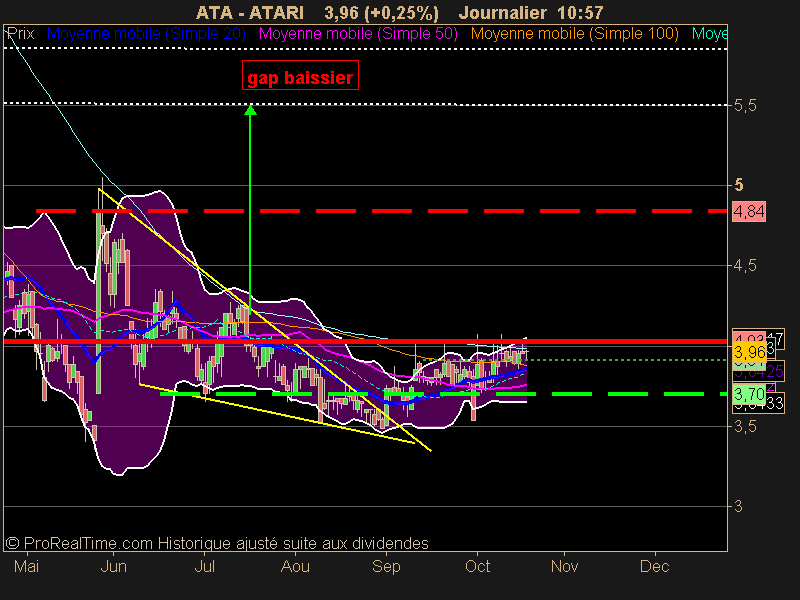Screen dimensions: 800x600
Task: Click the 3,5 price axis label
Action: [x=745, y=427]
